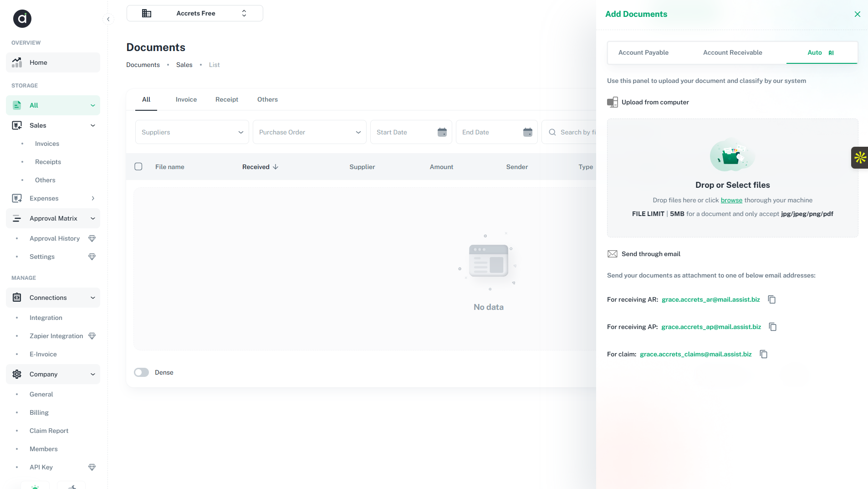
Task: Collapse the All storage chevron
Action: point(93,105)
